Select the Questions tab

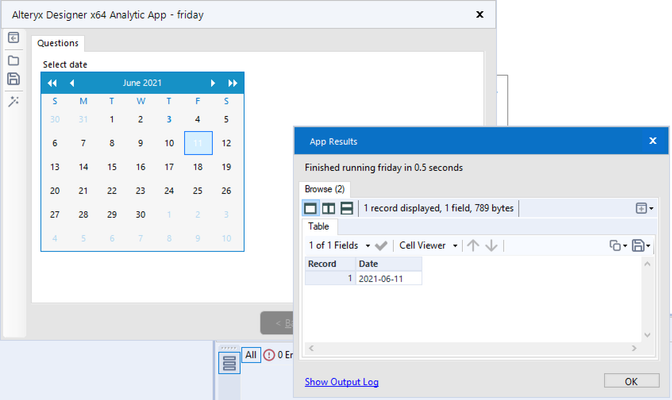(58, 43)
